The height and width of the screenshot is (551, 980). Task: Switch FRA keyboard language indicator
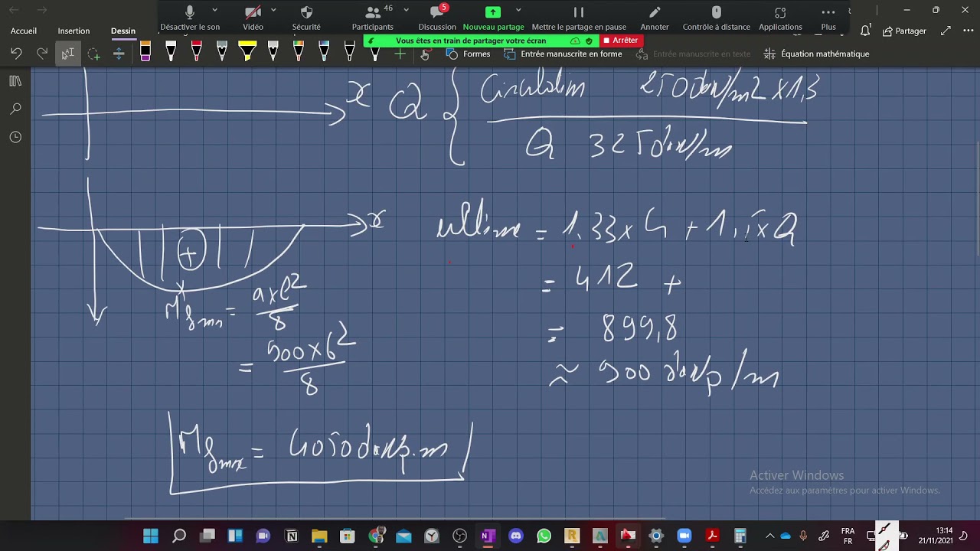coord(848,536)
